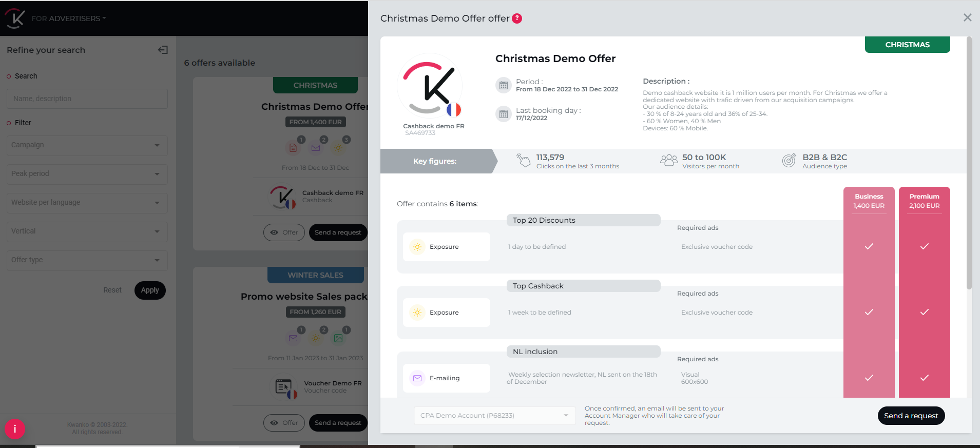Open the Campaign filter dropdown
980x448 pixels.
point(87,145)
